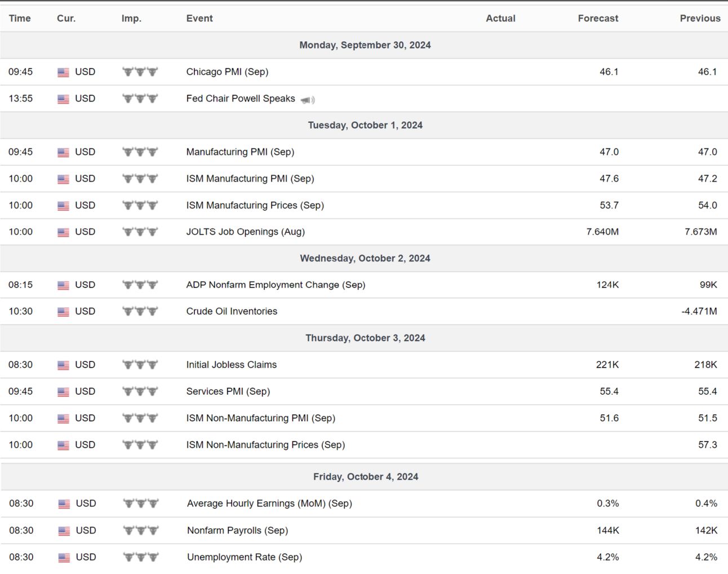The image size is (728, 574).
Task: Click importance bulls for Average Hourly Earnings
Action: coord(141,503)
